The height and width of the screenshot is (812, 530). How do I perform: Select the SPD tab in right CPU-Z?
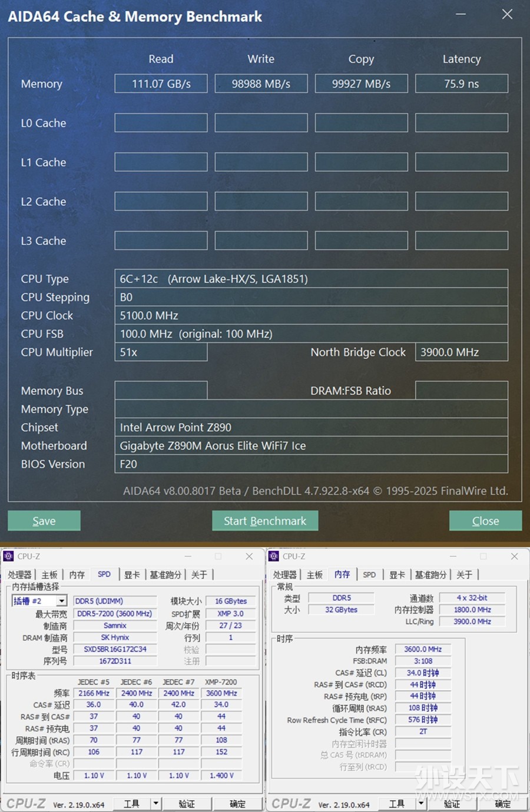point(370,574)
